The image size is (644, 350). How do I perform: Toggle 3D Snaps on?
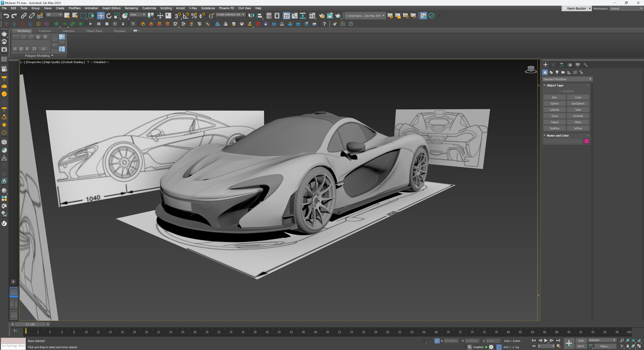tap(178, 16)
